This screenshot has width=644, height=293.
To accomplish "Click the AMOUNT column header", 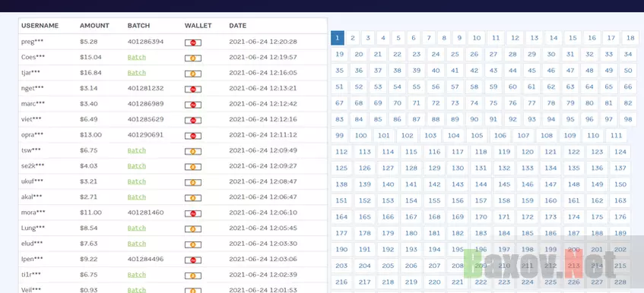I will [x=94, y=25].
